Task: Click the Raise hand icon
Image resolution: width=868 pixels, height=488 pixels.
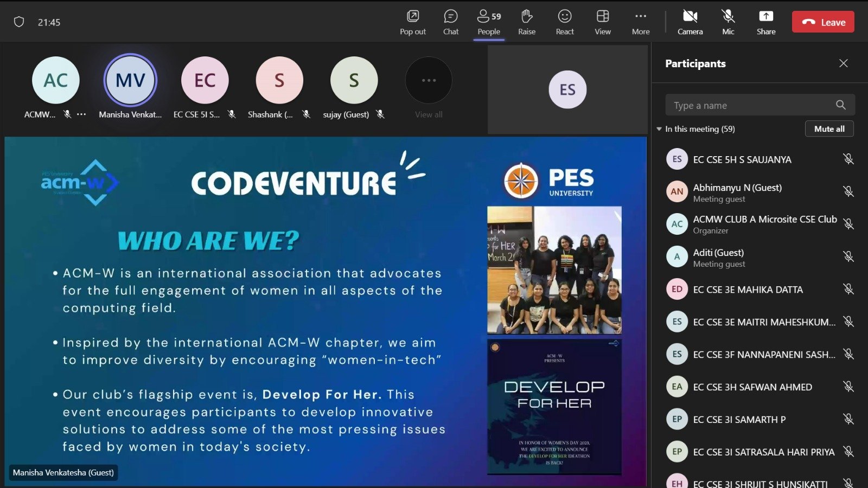Action: (526, 22)
